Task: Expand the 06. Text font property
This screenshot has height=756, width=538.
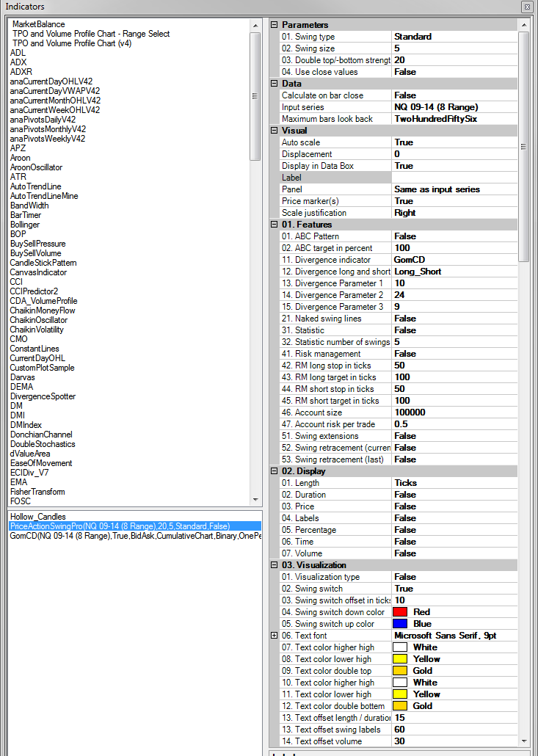Action: point(275,636)
